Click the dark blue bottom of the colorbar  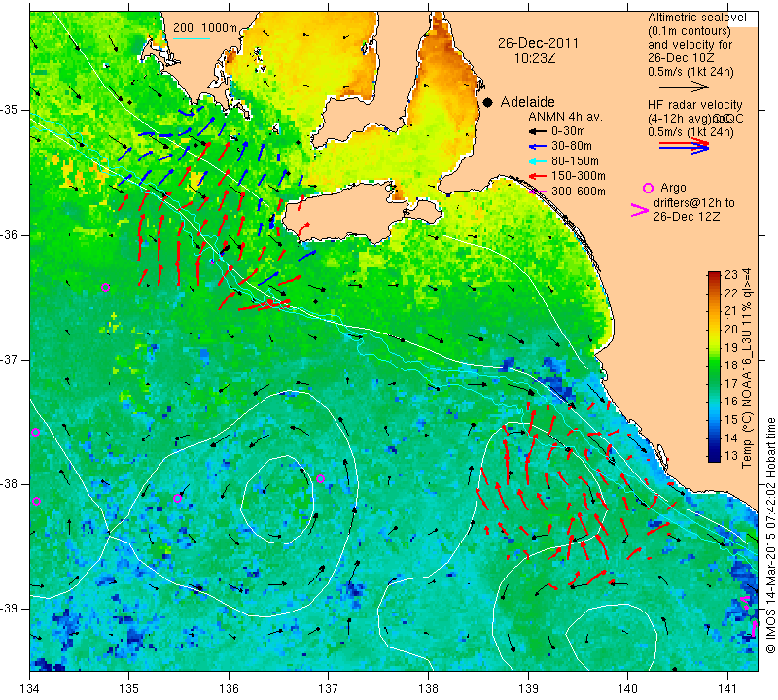714,457
